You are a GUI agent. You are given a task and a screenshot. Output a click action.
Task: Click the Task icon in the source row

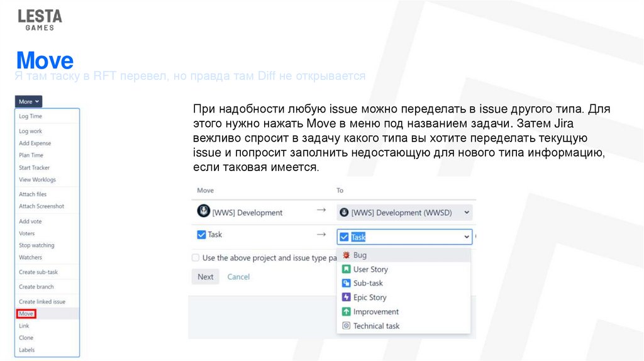pos(201,235)
